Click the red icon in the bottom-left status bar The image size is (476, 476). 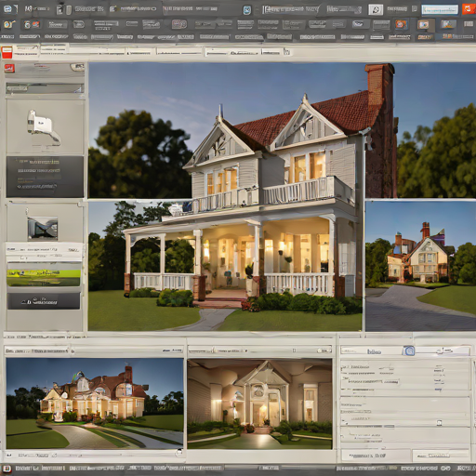click(7, 469)
